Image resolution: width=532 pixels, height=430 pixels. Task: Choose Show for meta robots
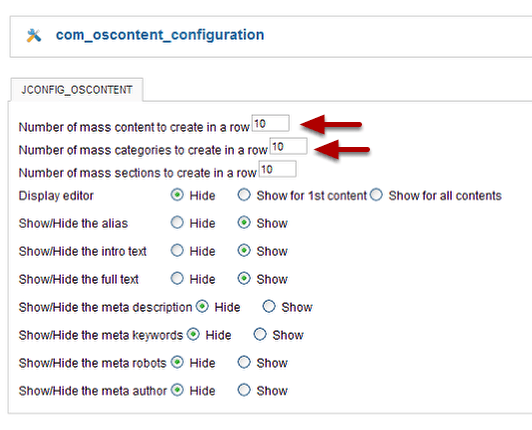pyautogui.click(x=244, y=362)
